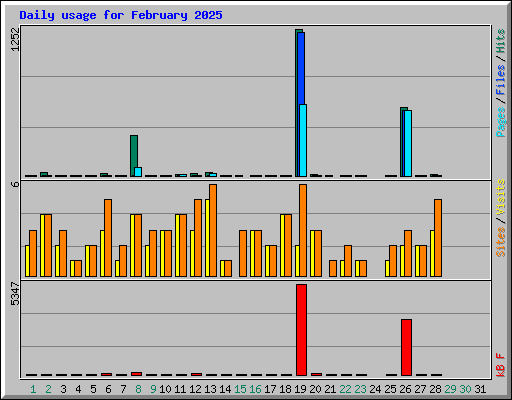Click the orange Sites bar for day 28

point(438,238)
